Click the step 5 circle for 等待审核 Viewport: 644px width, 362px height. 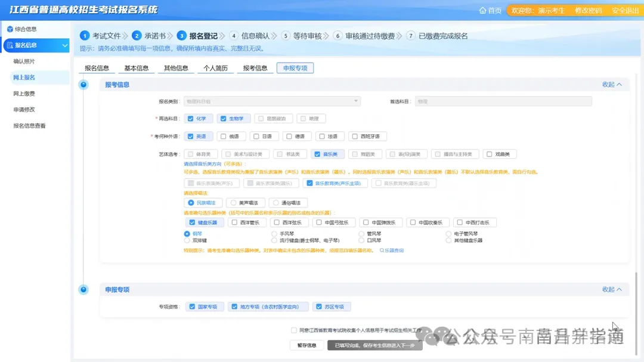[286, 36]
